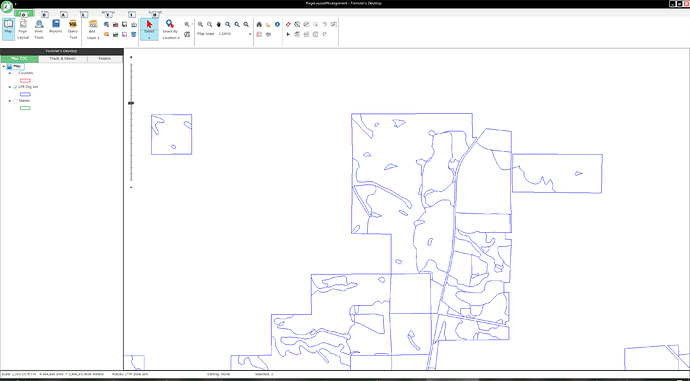Open the Add Layer dropdown
The height and width of the screenshot is (381, 690).
(x=93, y=29)
